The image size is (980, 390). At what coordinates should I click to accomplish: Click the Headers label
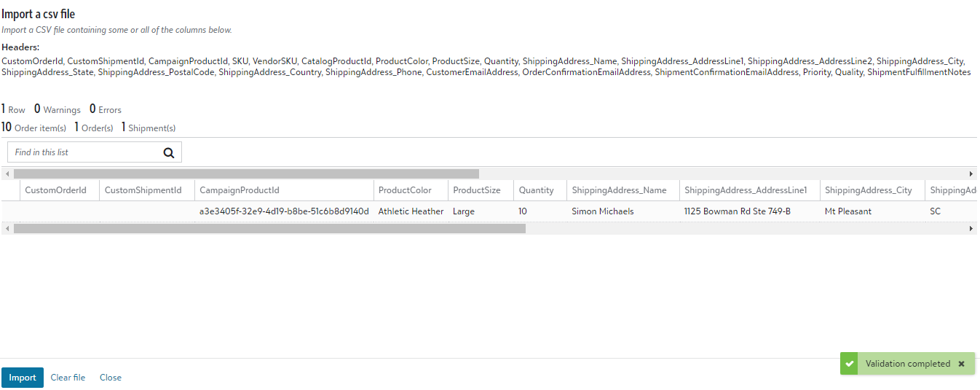(x=20, y=47)
